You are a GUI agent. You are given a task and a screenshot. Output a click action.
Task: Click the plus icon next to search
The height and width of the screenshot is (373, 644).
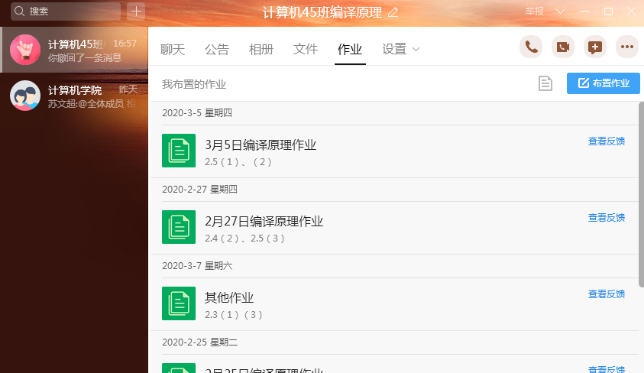tap(136, 11)
